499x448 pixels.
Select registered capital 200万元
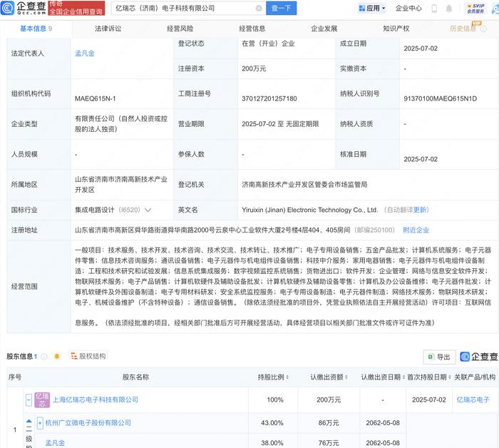point(254,68)
